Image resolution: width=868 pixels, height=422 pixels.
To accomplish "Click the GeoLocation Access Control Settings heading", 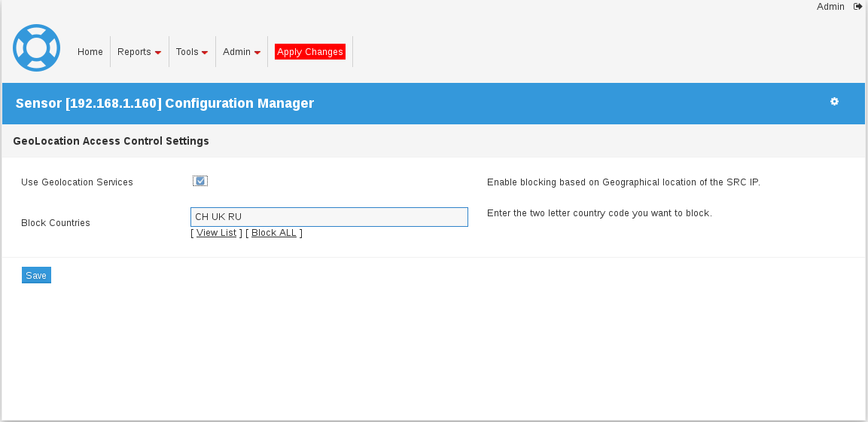I will pyautogui.click(x=111, y=141).
